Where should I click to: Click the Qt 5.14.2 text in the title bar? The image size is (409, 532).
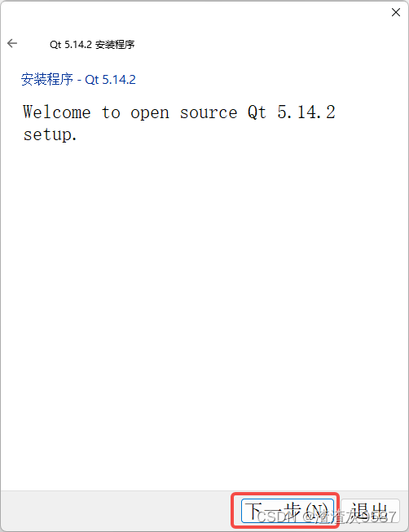(71, 45)
